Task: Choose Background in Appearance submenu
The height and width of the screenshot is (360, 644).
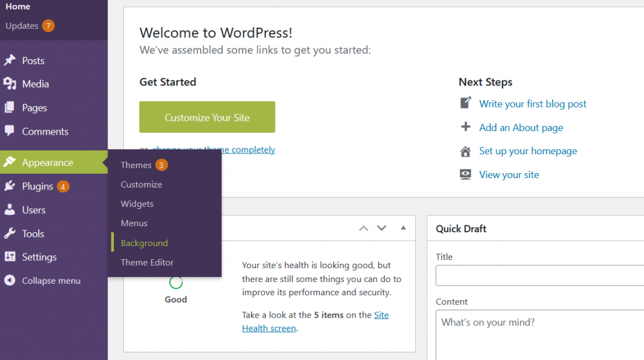Action: point(144,243)
